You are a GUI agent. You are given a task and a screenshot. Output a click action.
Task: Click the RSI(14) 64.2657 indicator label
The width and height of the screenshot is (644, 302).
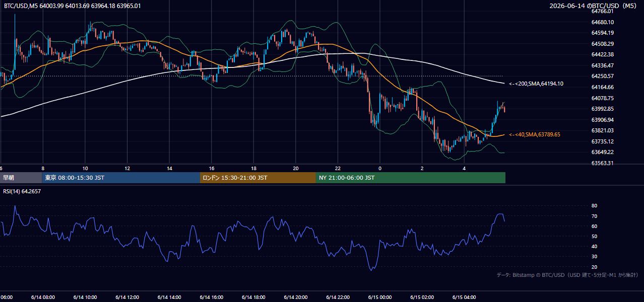(22, 191)
